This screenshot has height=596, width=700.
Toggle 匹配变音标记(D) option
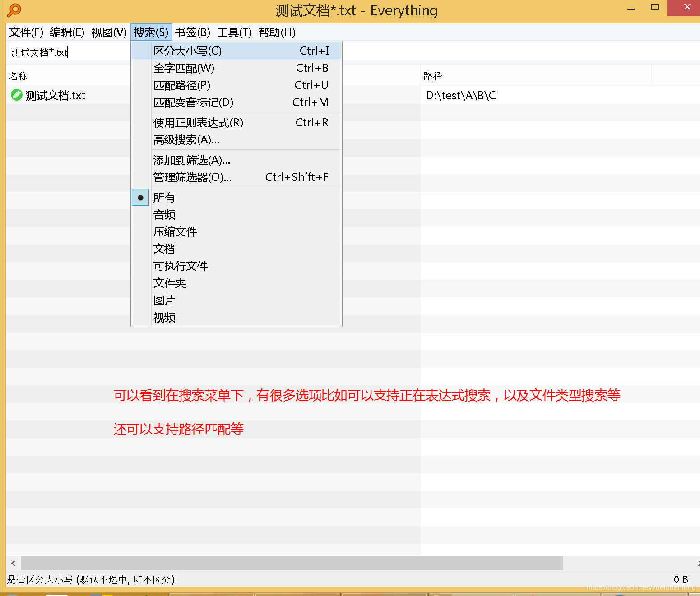(x=236, y=102)
